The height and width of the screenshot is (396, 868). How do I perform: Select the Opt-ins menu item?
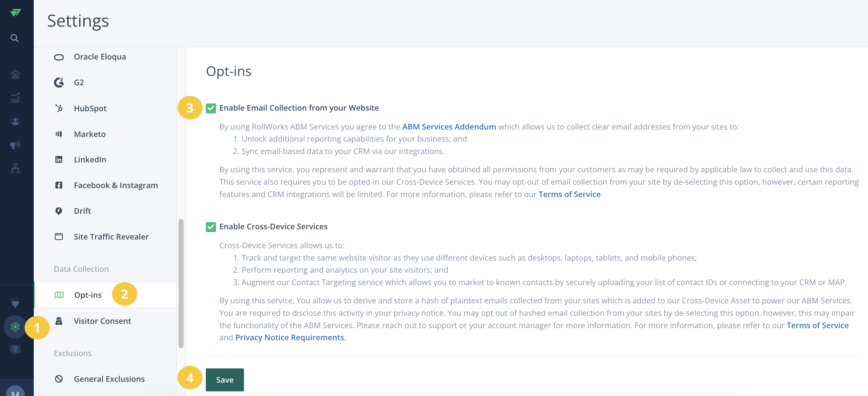[x=105, y=295]
